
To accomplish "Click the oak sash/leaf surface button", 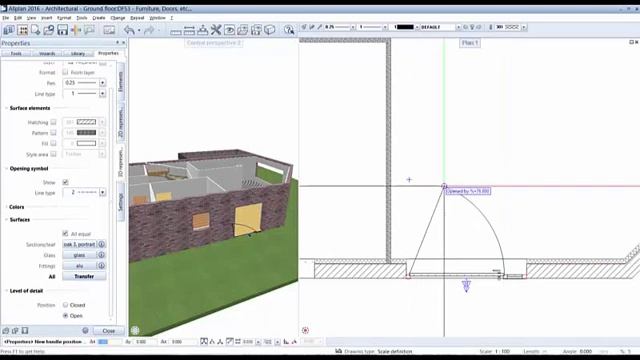I will click(80, 244).
